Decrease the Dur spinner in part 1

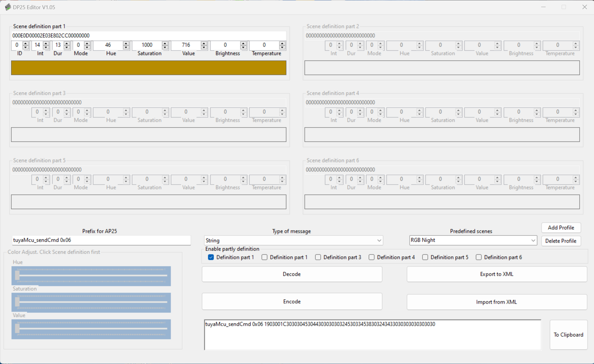coord(67,47)
